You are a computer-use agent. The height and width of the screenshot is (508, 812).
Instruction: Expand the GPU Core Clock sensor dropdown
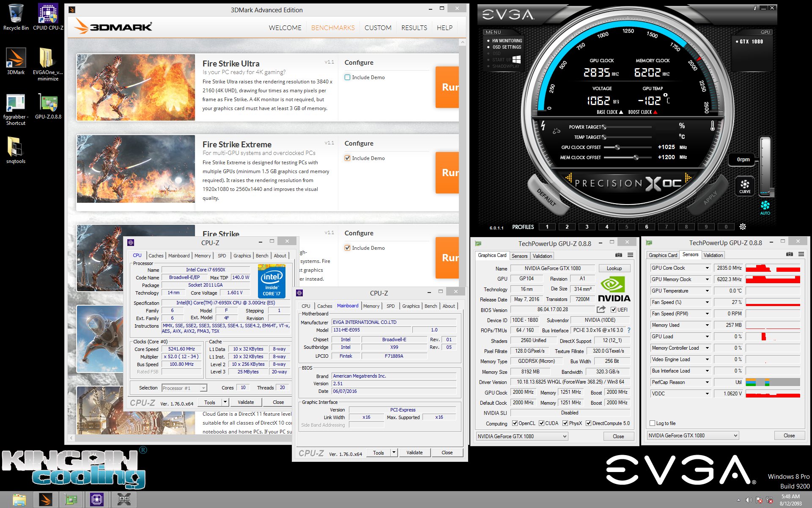tap(707, 268)
